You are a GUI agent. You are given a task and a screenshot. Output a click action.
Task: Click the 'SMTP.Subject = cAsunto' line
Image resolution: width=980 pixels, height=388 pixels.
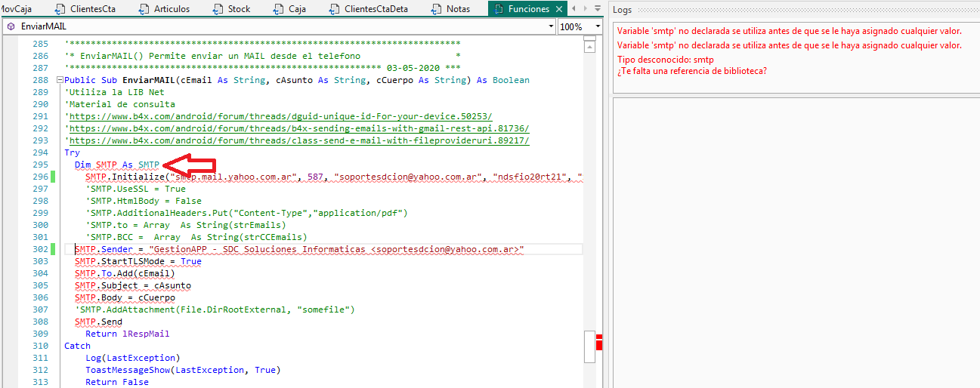pos(133,285)
